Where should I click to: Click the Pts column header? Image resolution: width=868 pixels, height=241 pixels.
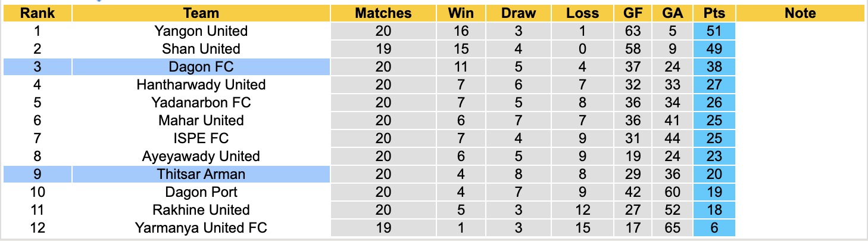click(713, 13)
